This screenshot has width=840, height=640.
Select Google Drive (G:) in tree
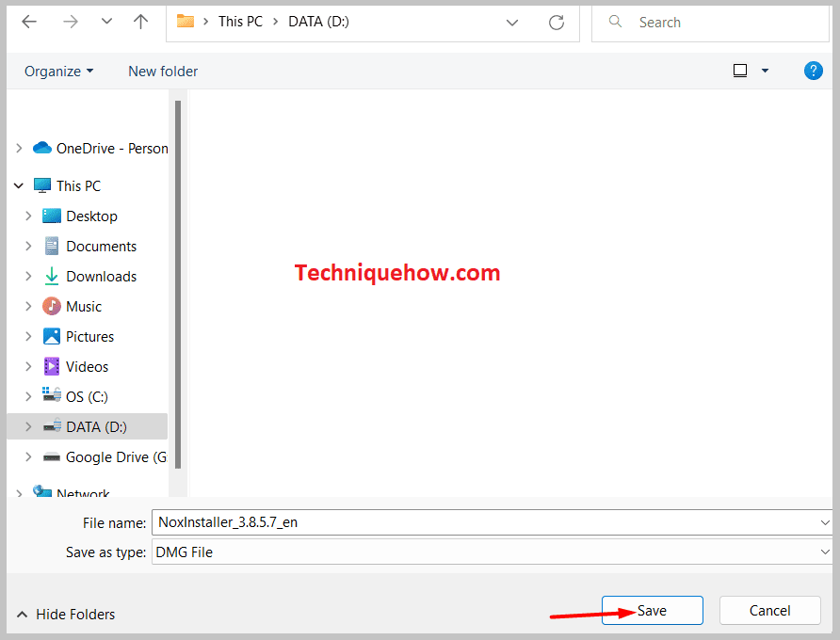[x=116, y=456]
